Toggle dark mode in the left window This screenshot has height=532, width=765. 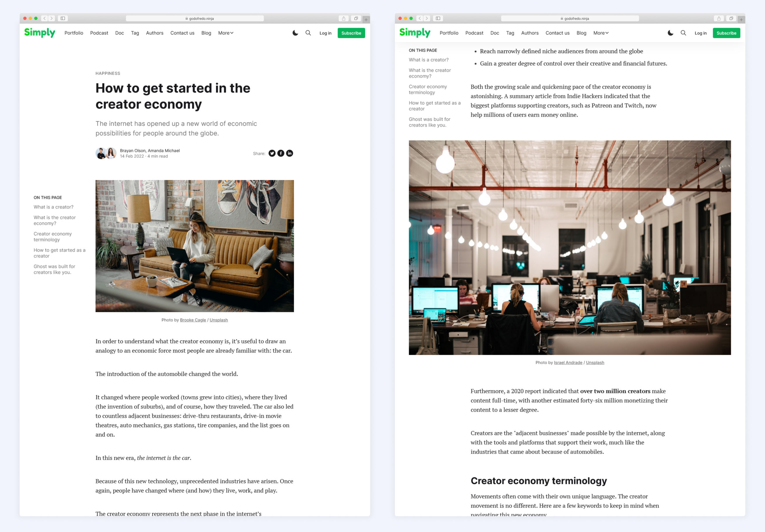pos(295,33)
